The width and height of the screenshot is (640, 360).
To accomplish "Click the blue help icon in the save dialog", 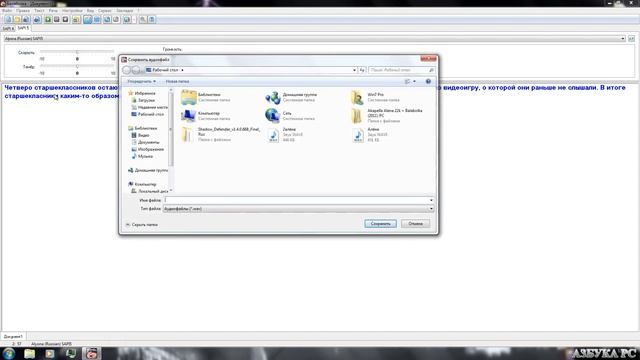I will click(x=428, y=82).
